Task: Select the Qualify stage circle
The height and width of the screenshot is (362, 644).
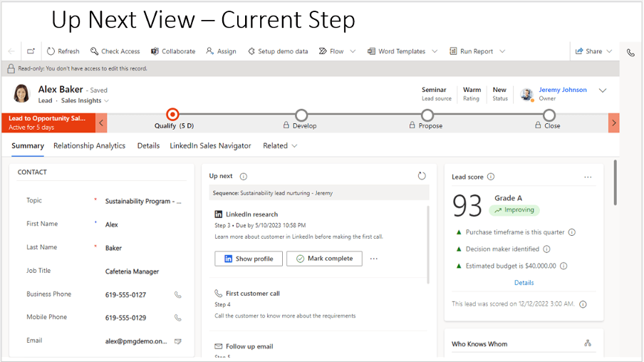Action: (172, 114)
